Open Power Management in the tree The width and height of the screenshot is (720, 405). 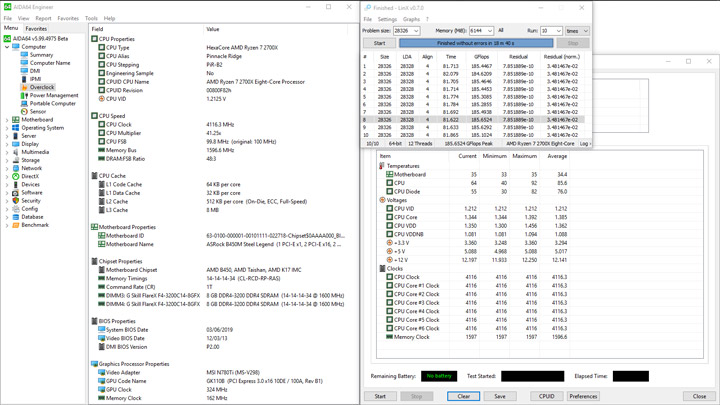coord(54,95)
